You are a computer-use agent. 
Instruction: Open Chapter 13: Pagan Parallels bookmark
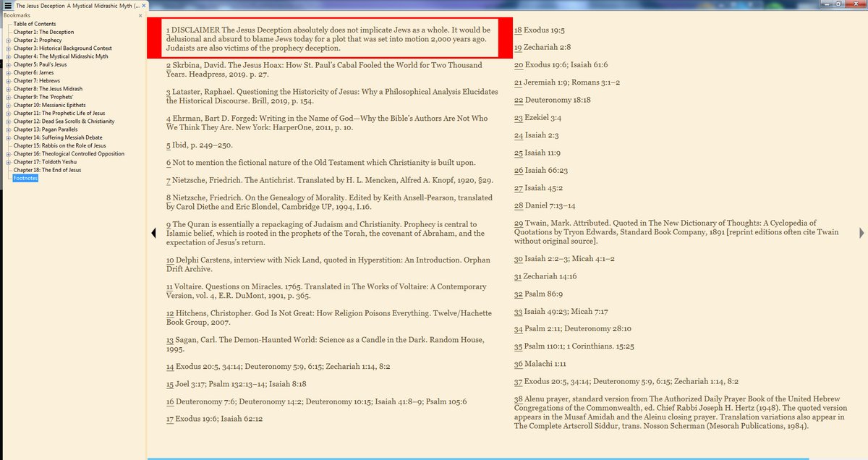coord(44,129)
